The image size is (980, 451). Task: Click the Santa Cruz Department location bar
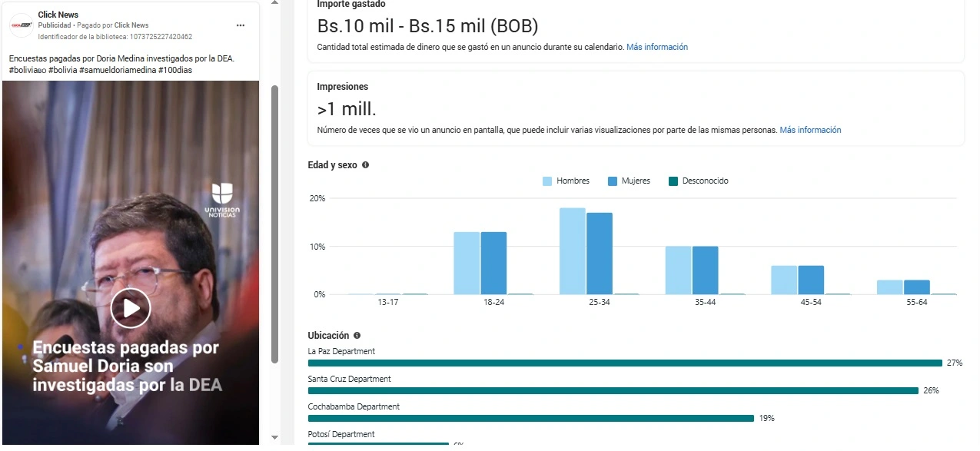(x=613, y=391)
